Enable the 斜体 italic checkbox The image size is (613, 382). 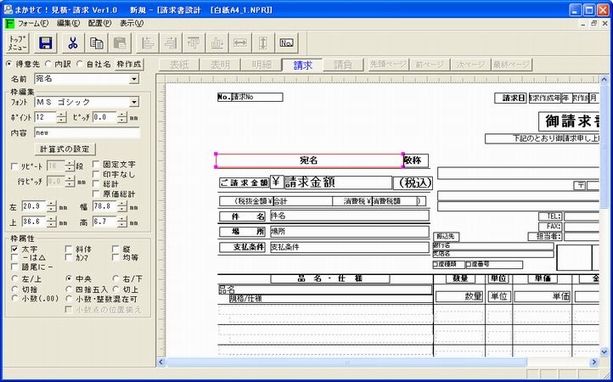tap(69, 249)
